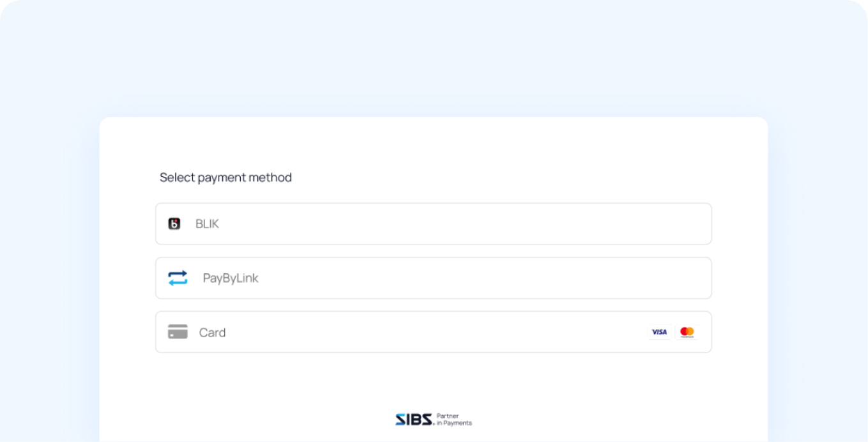
Task: Click the white payment panel background
Action: (433, 383)
